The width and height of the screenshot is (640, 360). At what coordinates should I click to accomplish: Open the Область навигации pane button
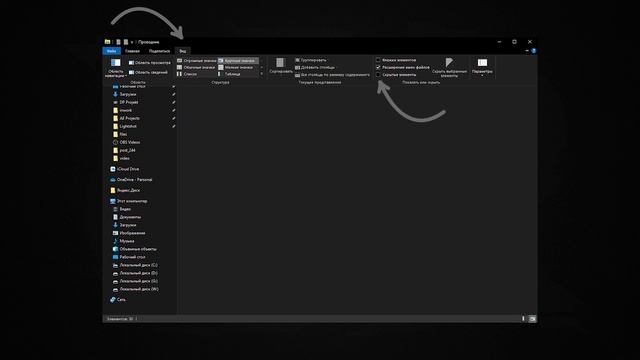116,68
